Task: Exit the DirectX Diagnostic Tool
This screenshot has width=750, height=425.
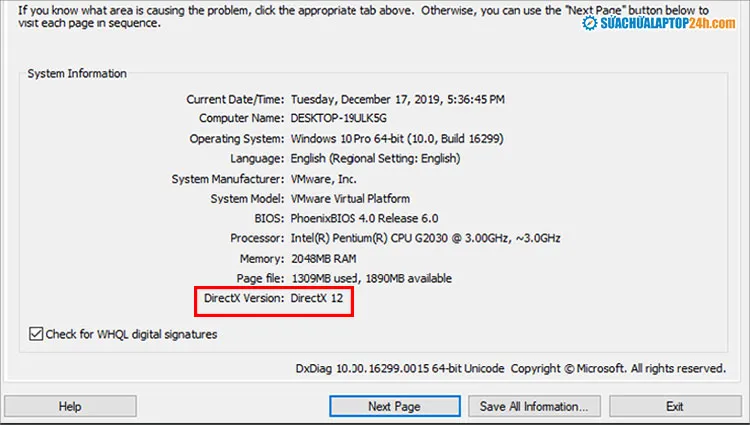Action: coord(675,407)
